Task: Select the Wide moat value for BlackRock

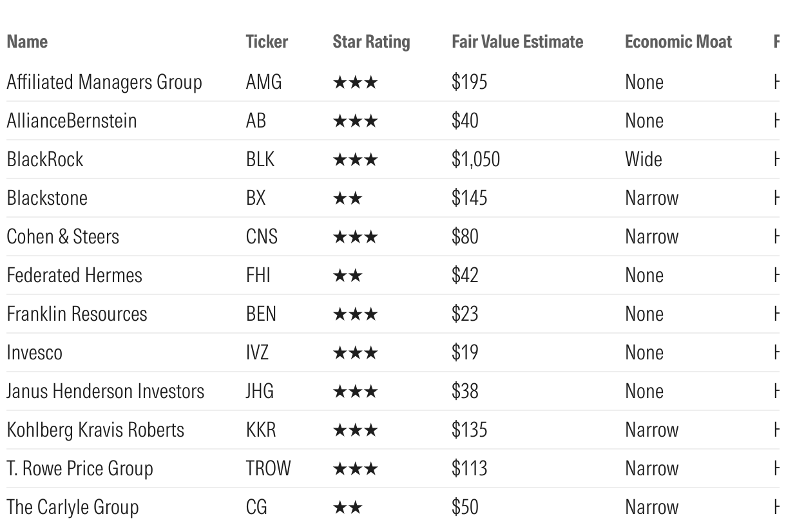Action: 643,160
